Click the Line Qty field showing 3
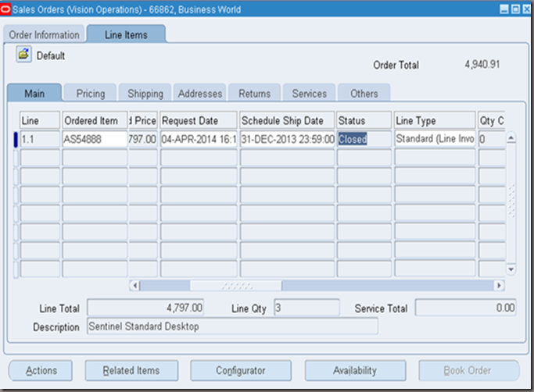 pyautogui.click(x=306, y=308)
